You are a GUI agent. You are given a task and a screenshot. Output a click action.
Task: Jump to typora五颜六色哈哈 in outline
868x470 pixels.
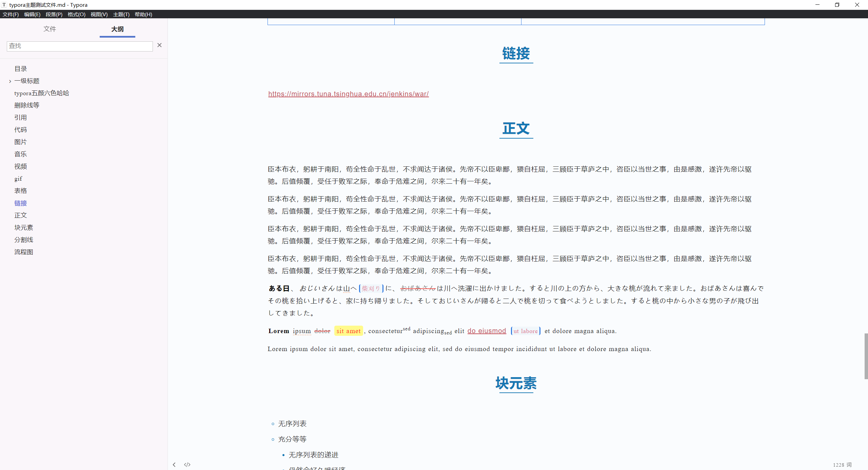42,93
